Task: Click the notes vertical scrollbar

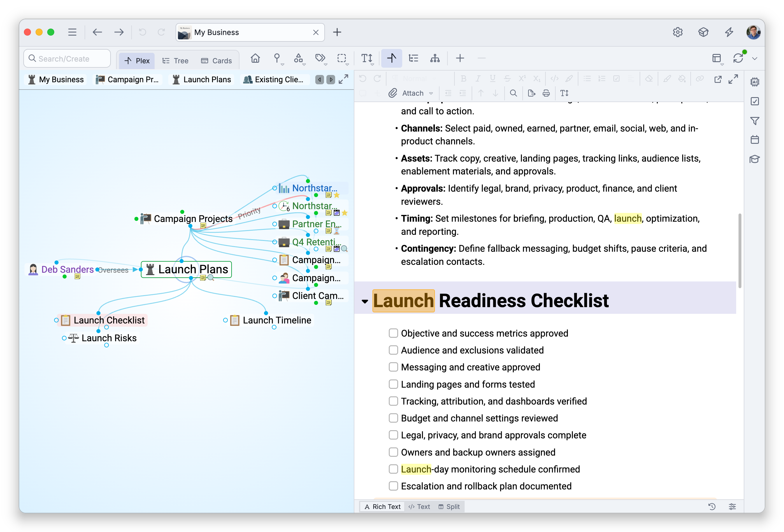Action: tap(739, 250)
